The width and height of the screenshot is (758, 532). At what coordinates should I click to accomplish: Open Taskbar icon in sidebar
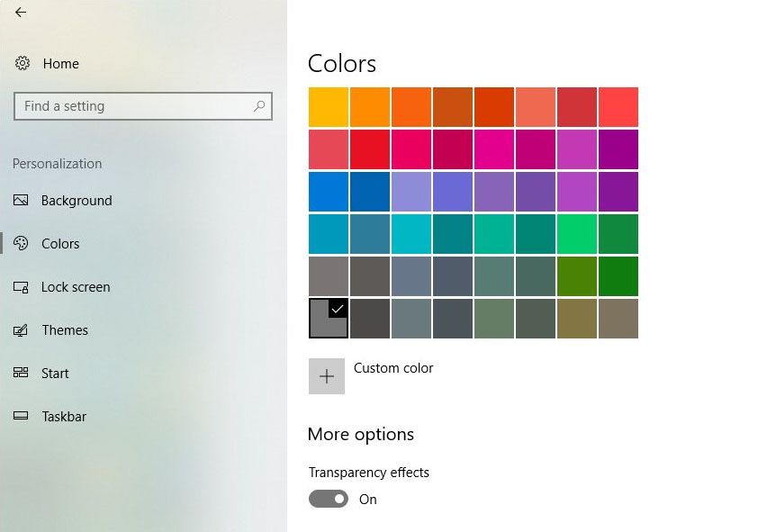pyautogui.click(x=21, y=416)
